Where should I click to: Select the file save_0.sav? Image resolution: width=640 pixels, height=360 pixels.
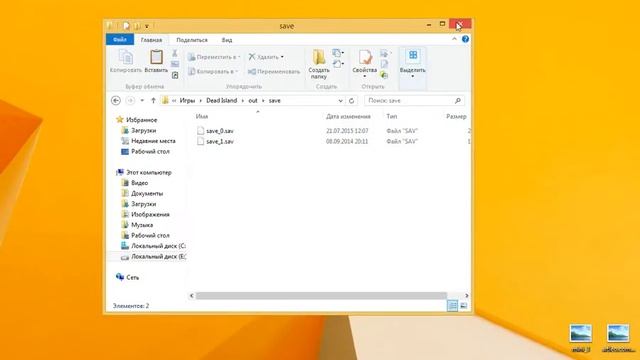click(220, 131)
